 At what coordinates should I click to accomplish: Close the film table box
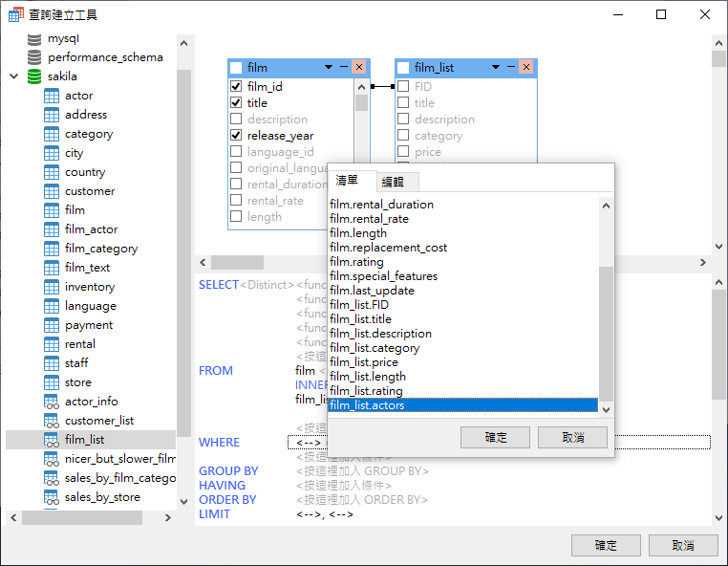[359, 67]
